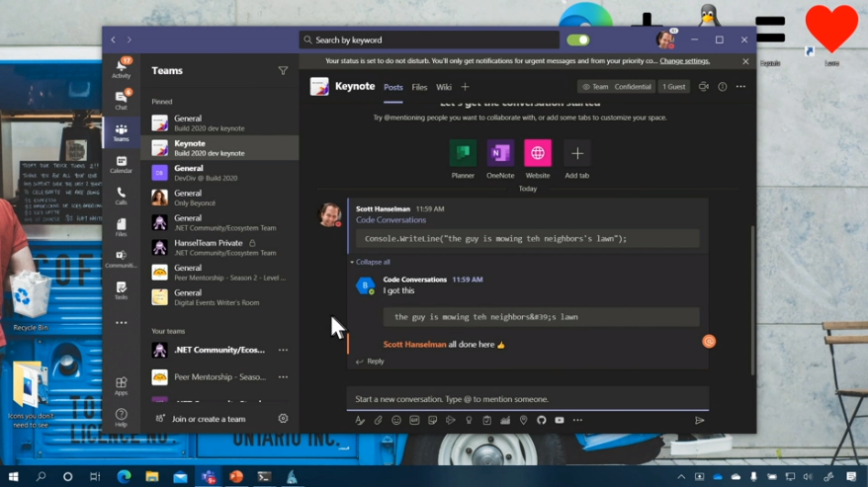
Task: Open the emoji picker
Action: tap(396, 420)
